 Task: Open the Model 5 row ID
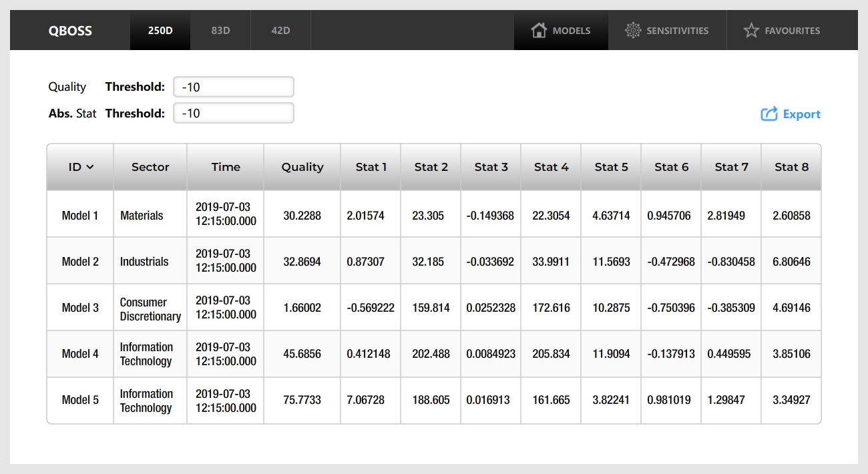(x=80, y=400)
